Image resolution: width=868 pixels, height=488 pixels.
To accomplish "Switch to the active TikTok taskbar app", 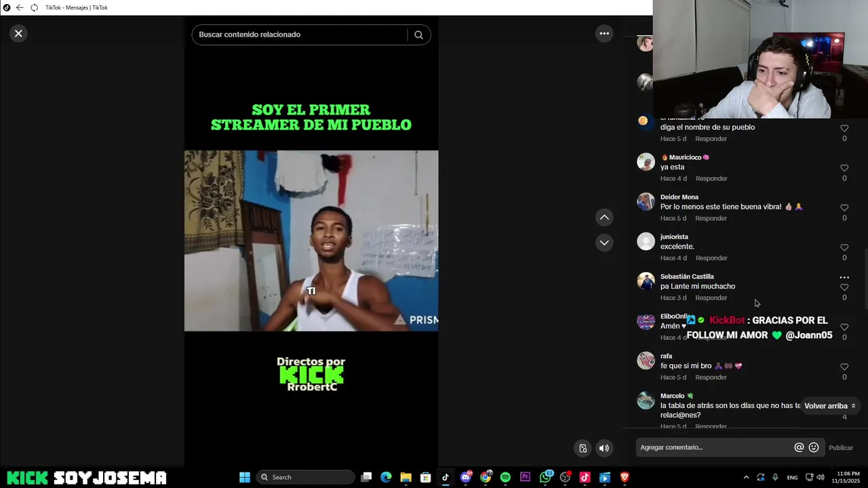I will [x=446, y=477].
